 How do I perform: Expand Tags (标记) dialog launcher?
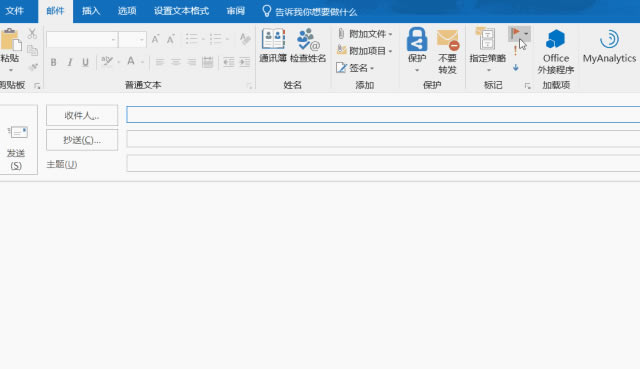click(x=528, y=86)
